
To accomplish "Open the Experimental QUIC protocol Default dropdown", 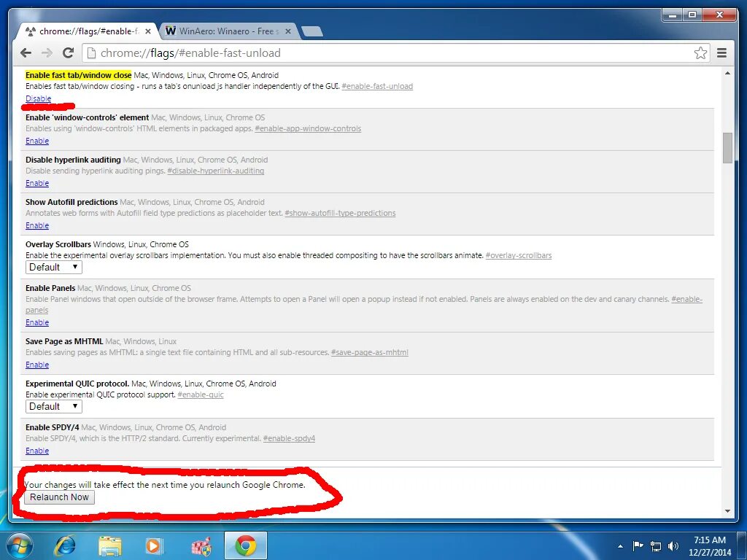I will point(53,406).
